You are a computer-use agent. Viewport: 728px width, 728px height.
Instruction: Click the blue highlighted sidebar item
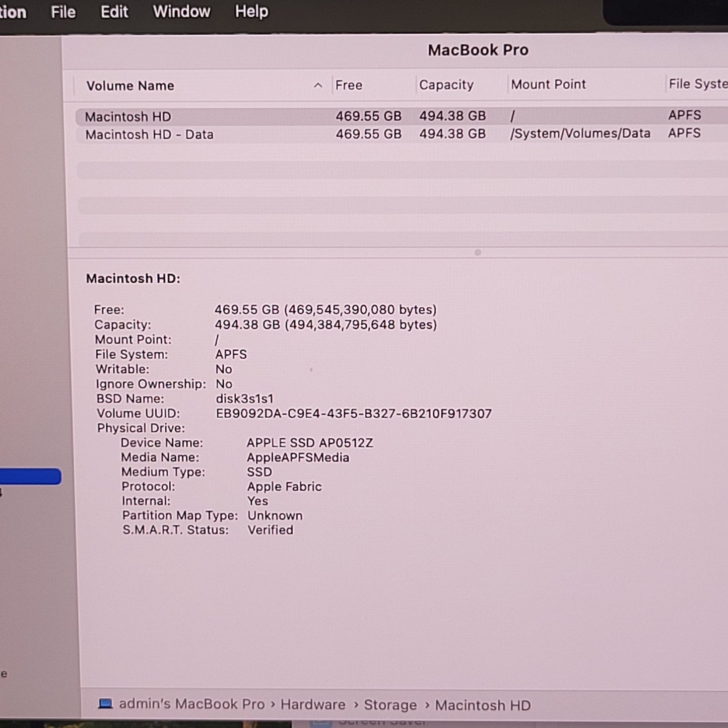[x=30, y=477]
